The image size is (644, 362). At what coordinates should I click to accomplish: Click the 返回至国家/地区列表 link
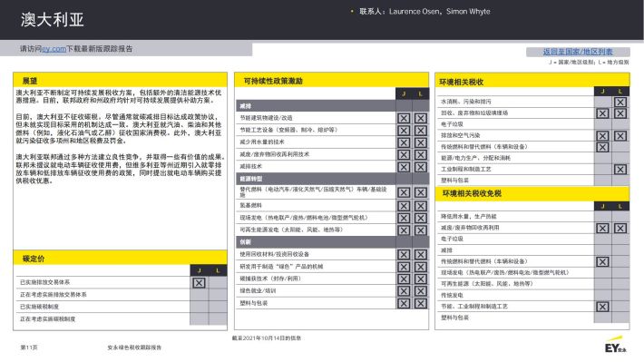[578, 52]
